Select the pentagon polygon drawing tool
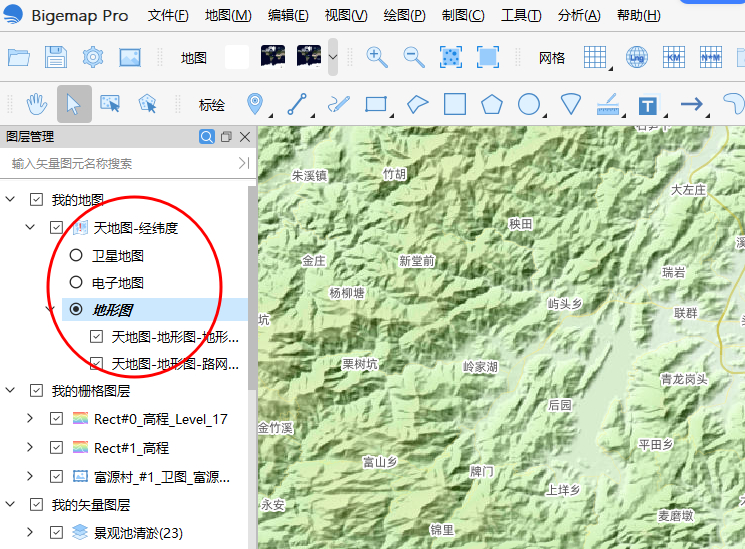Screen dimensions: 745x549 [x=492, y=104]
